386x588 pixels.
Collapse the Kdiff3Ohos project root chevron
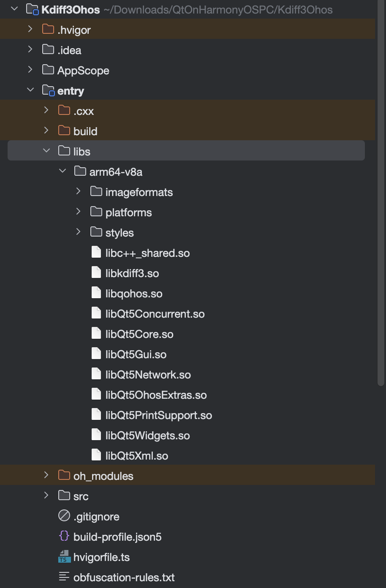(14, 8)
